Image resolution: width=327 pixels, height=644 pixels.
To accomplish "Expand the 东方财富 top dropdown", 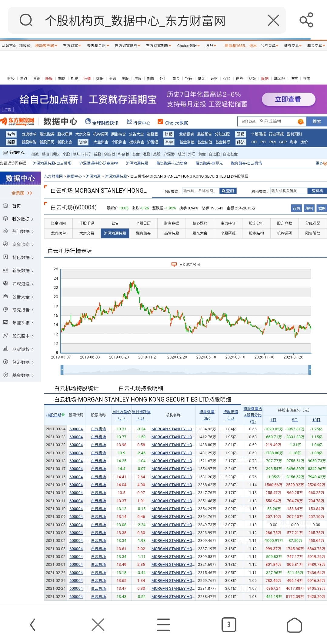I will coord(72,45).
